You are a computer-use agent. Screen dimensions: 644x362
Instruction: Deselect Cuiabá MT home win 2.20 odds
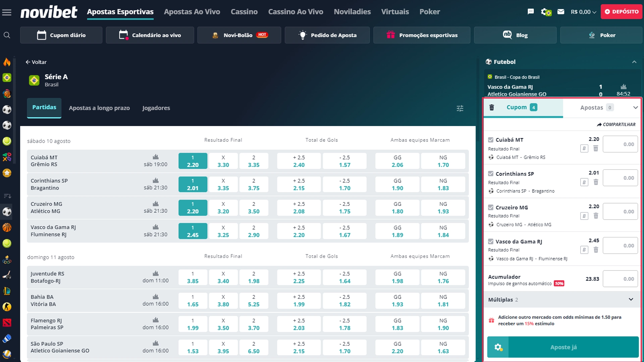click(x=193, y=161)
